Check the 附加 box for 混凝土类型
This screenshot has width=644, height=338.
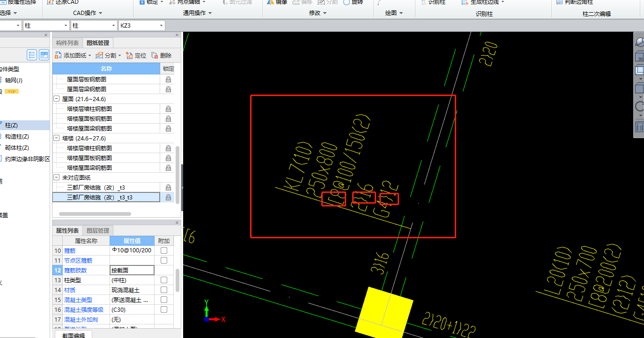[164, 300]
